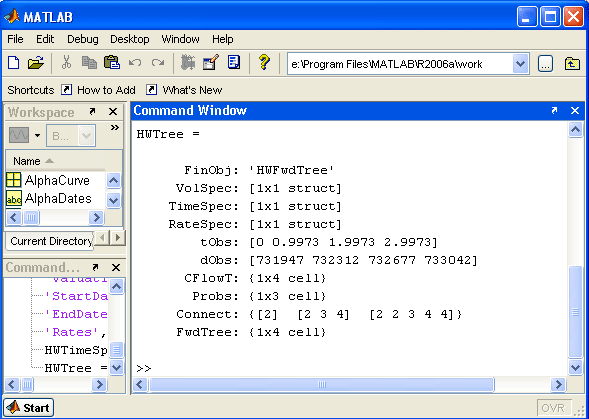The width and height of the screenshot is (589, 419).
Task: Undock the Command Window
Action: pyautogui.click(x=554, y=110)
